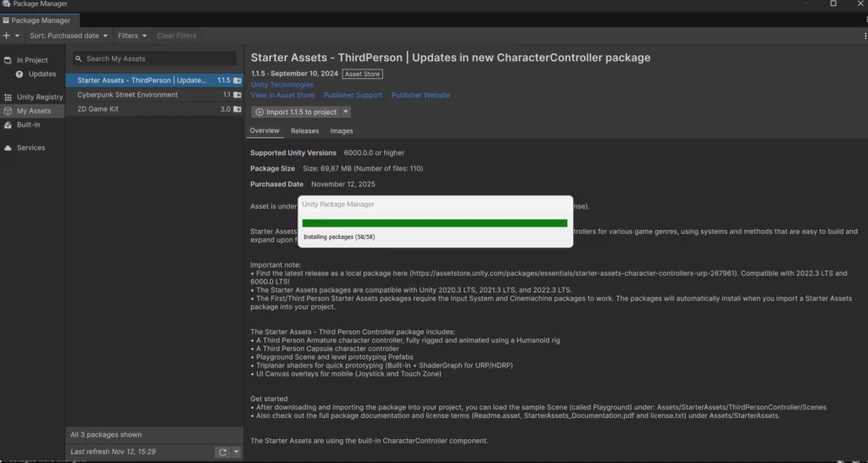The image size is (868, 463).
Task: Maximize the Package Manager window
Action: (x=833, y=3)
